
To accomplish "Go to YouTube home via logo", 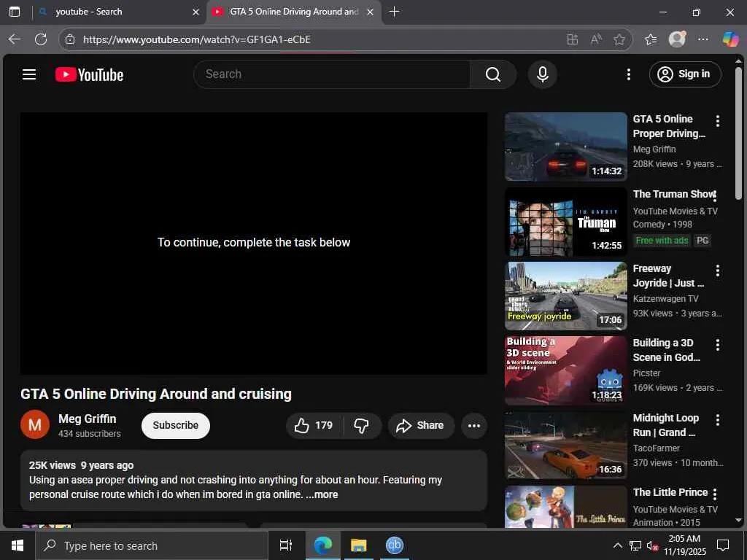I will (89, 75).
